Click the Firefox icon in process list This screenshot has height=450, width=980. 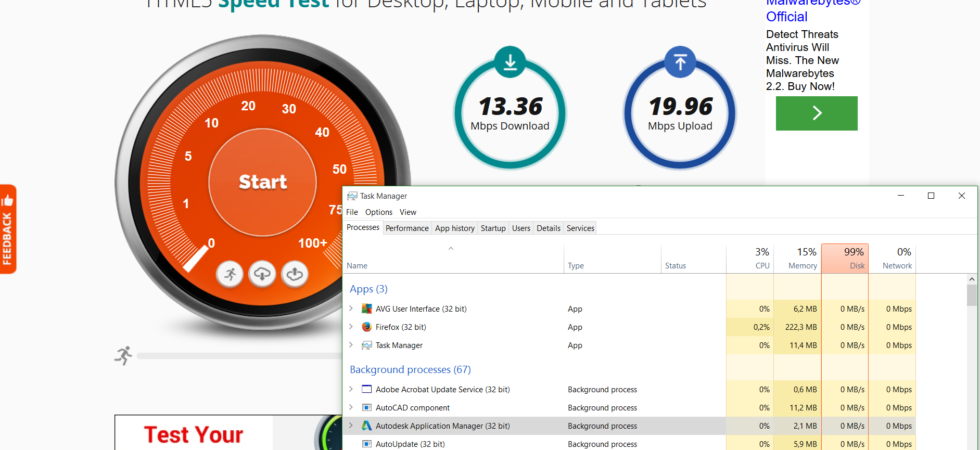click(x=367, y=327)
